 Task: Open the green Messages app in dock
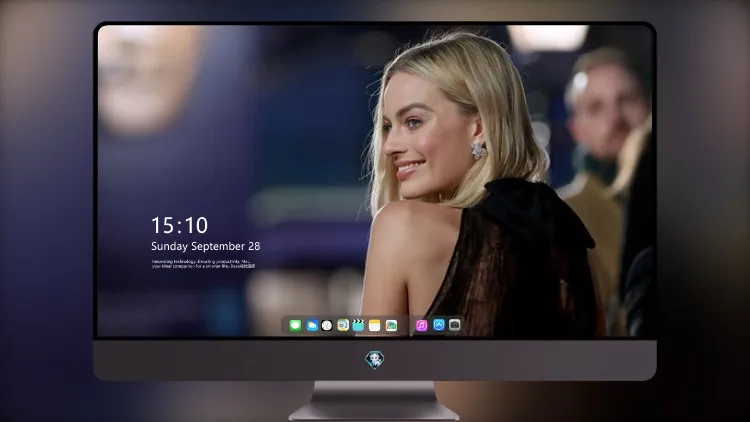click(295, 325)
